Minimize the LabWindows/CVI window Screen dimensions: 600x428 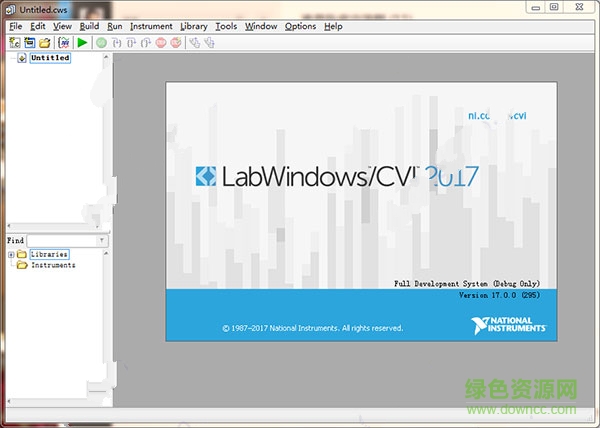tap(536, 7)
